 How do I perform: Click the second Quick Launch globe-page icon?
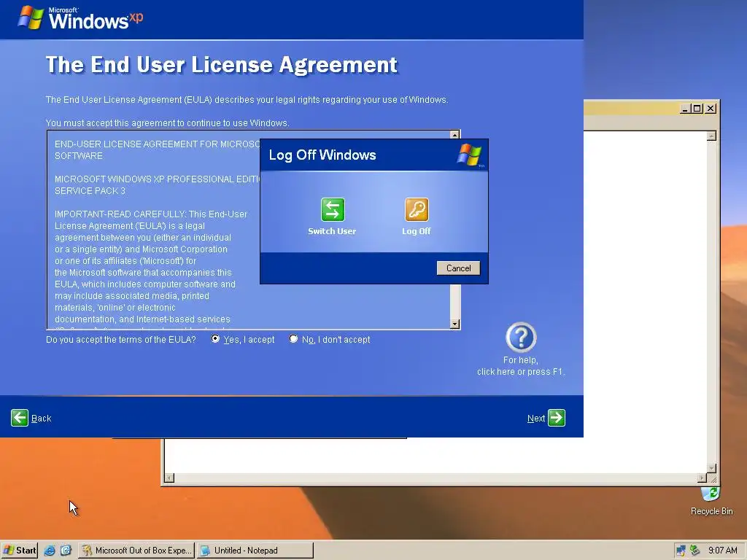[65, 551]
